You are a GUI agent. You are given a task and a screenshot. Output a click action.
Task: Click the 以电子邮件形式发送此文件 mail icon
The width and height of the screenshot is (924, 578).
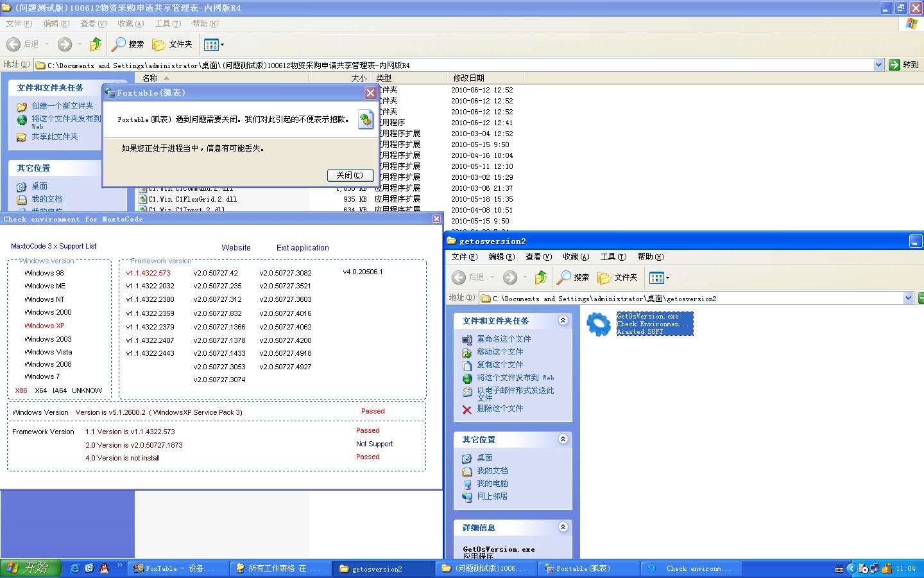pyautogui.click(x=467, y=392)
